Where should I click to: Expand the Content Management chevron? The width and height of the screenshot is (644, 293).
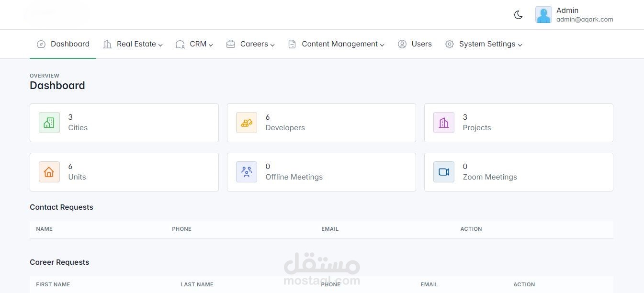tap(382, 45)
